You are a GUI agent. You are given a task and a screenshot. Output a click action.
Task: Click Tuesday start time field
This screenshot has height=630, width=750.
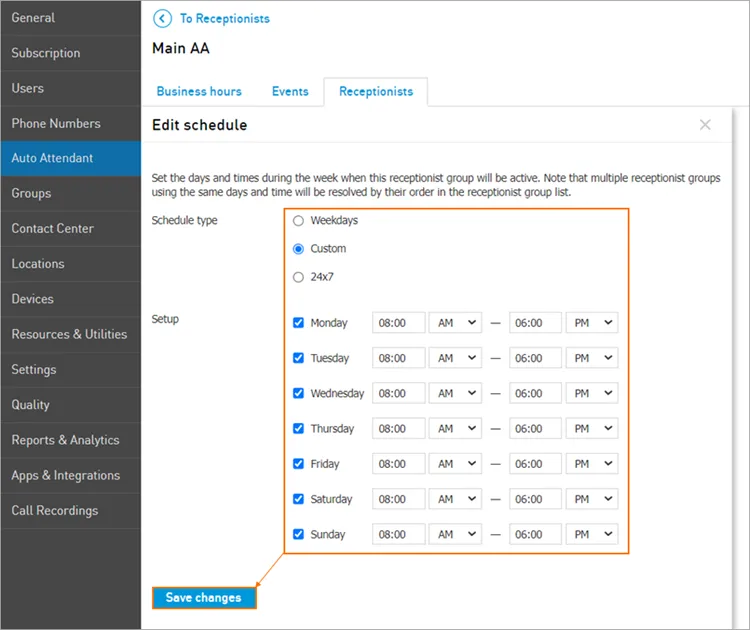click(x=398, y=358)
